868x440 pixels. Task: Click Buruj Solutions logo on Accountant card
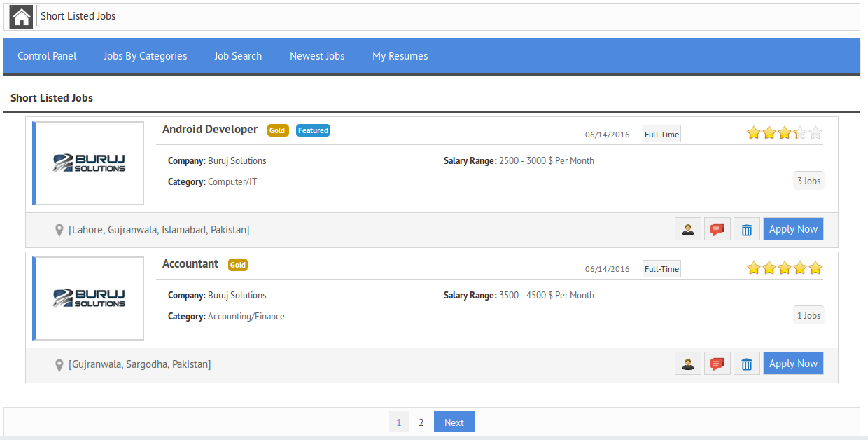pyautogui.click(x=89, y=298)
